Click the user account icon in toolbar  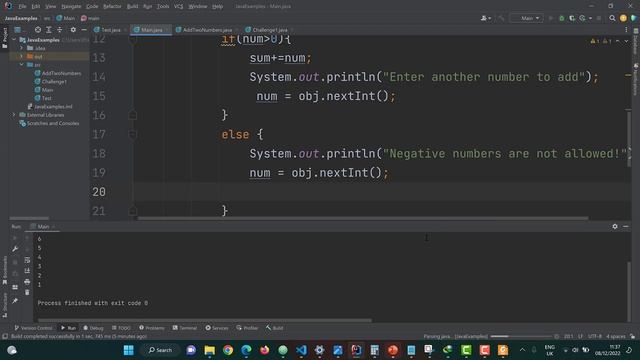[485, 18]
